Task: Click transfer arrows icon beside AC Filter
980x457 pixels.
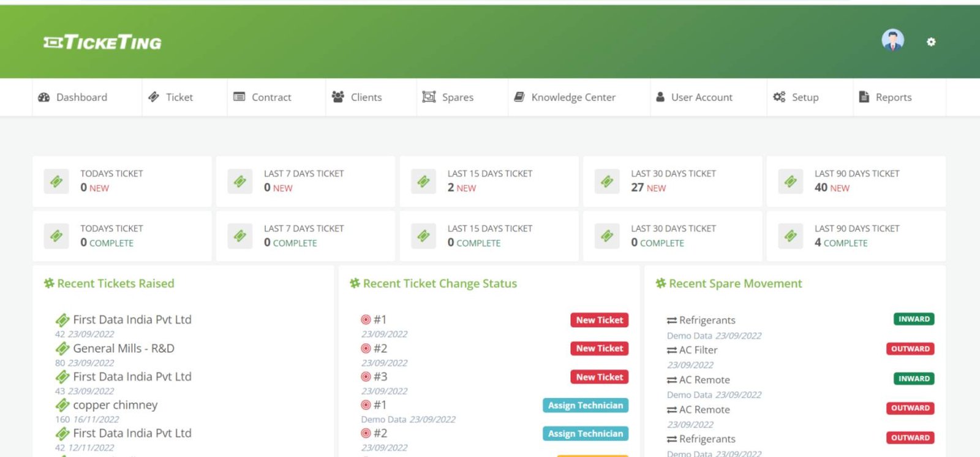Action: pos(672,350)
